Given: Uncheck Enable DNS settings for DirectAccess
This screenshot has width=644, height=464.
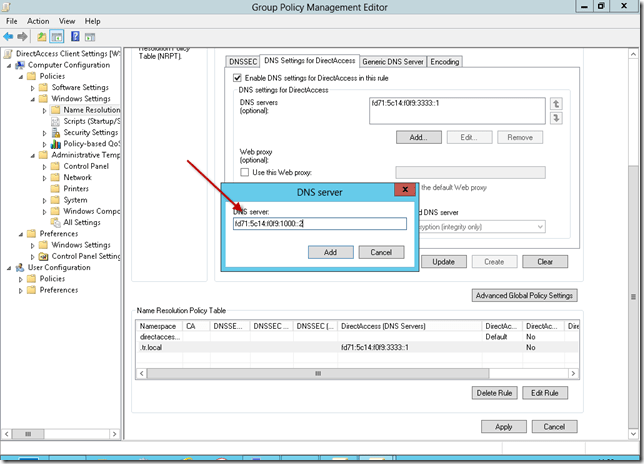Looking at the screenshot, I should pyautogui.click(x=237, y=78).
